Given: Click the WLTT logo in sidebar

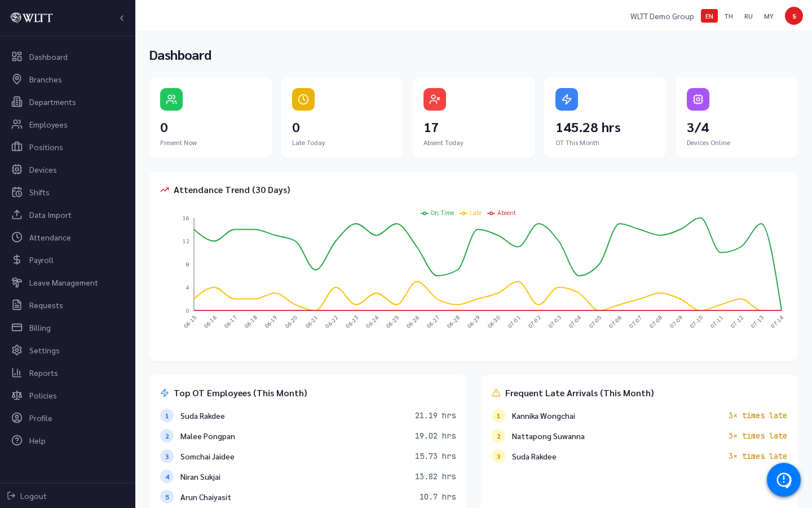Looking at the screenshot, I should (32, 17).
